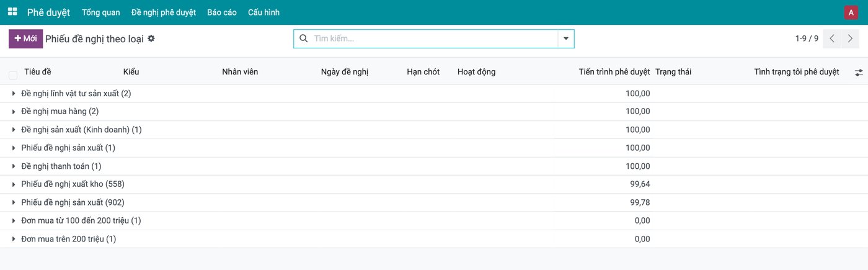Open user avatar A menu

(x=851, y=12)
